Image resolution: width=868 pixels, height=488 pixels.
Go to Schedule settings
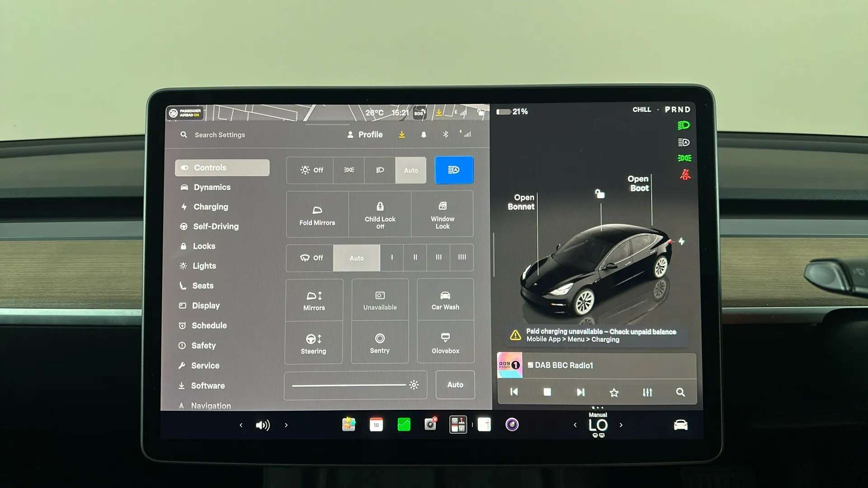tap(203, 325)
